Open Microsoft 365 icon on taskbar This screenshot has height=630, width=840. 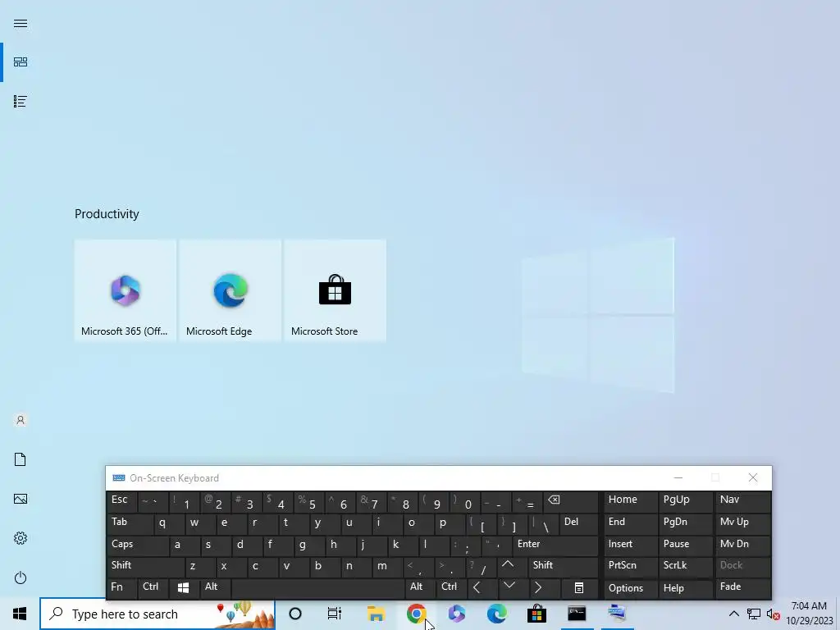456,614
